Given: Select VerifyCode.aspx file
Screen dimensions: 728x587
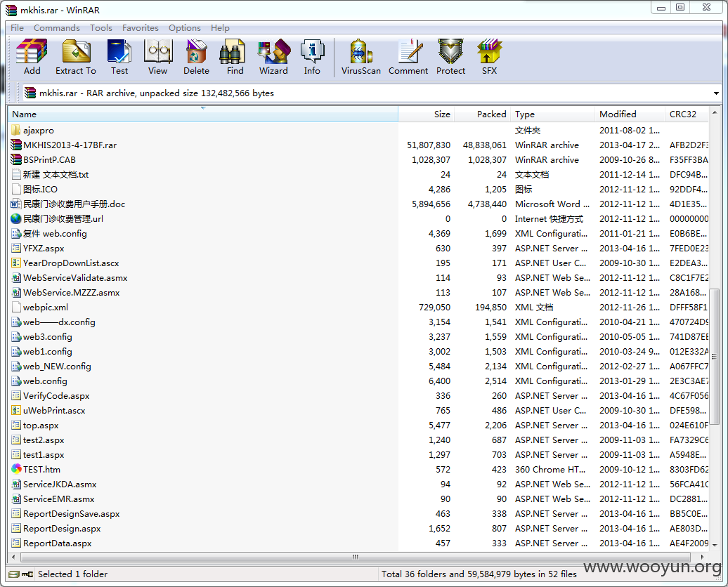Looking at the screenshot, I should point(56,396).
